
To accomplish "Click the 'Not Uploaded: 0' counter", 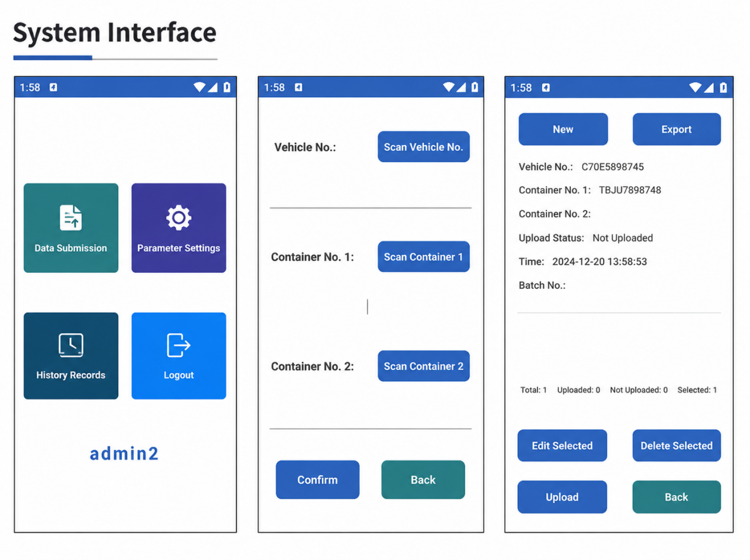I will point(639,390).
